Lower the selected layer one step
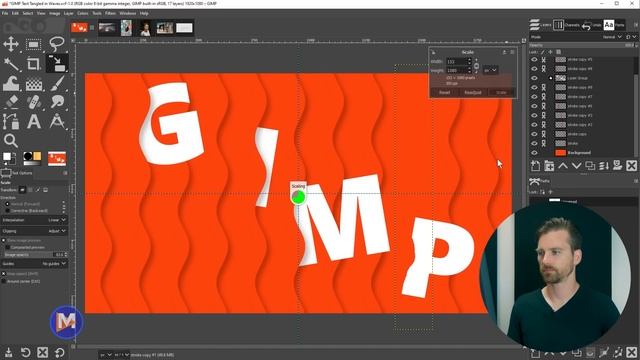 pyautogui.click(x=576, y=166)
